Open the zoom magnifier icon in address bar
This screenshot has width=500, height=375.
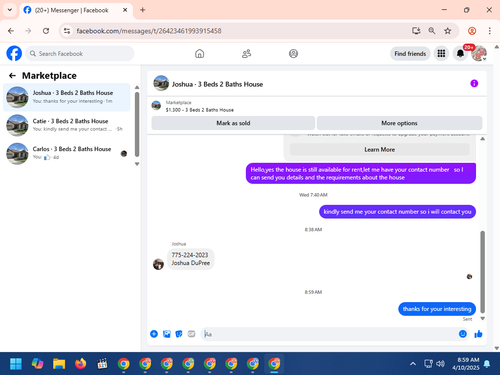click(x=432, y=31)
